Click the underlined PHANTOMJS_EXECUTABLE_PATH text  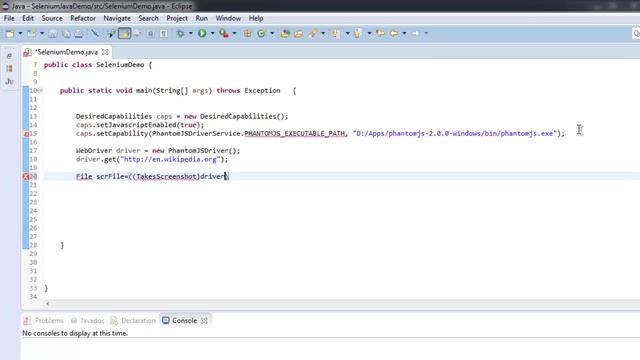295,133
